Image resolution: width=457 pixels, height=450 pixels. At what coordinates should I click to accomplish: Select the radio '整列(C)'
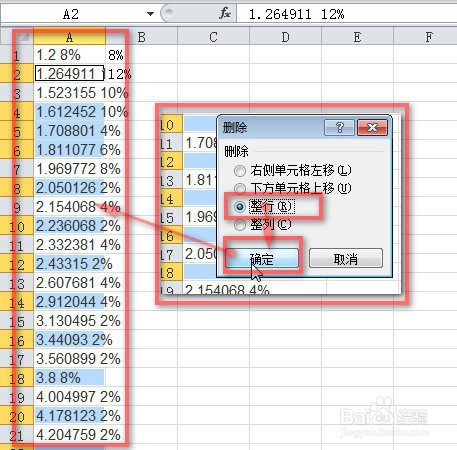[240, 225]
